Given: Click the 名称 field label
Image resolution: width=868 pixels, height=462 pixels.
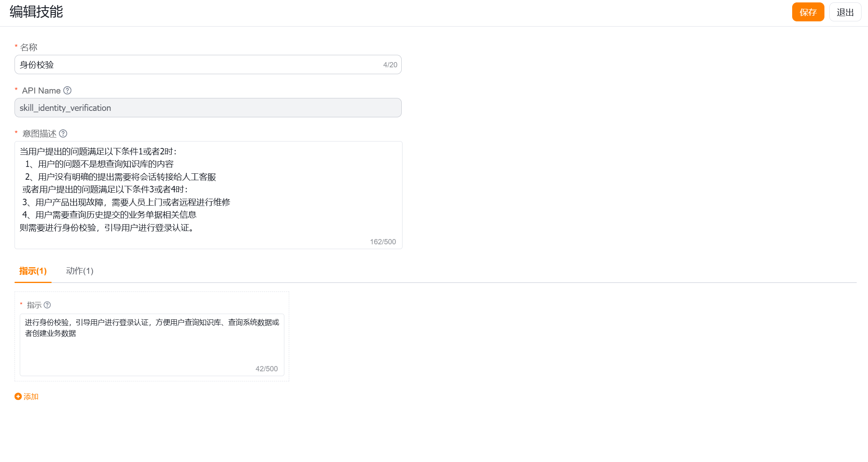Looking at the screenshot, I should pos(29,48).
